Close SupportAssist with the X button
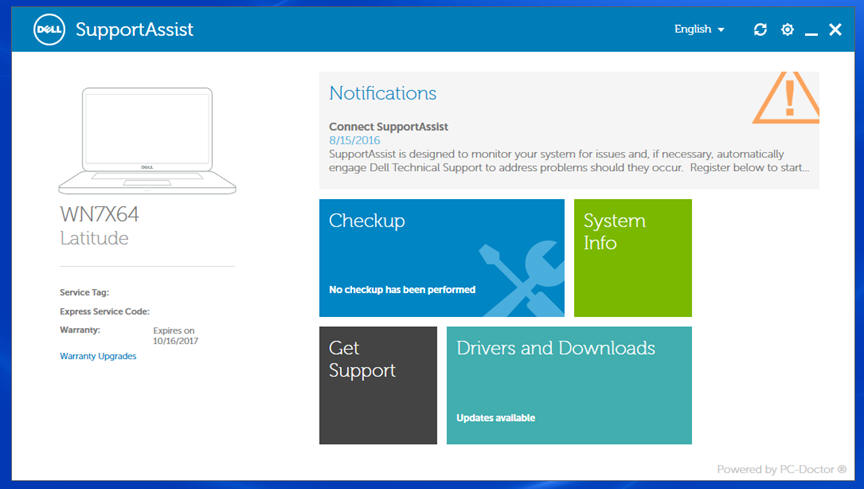This screenshot has width=864, height=489. pos(835,29)
